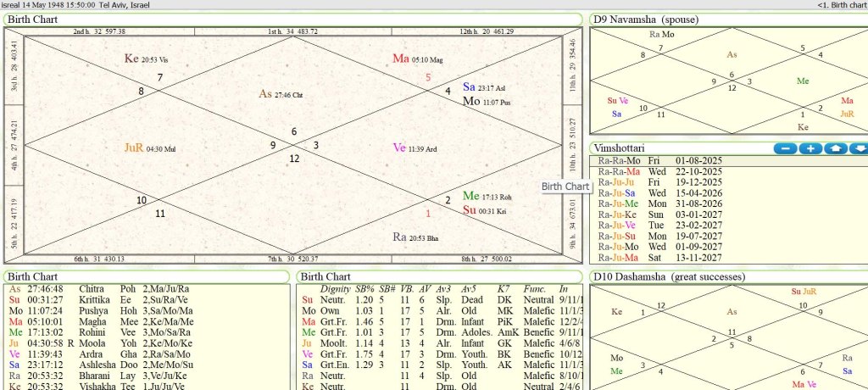Screen dimensions: 868x390
Task: Select Venus Ve 11:39 Ard in main chart
Action: (399, 148)
